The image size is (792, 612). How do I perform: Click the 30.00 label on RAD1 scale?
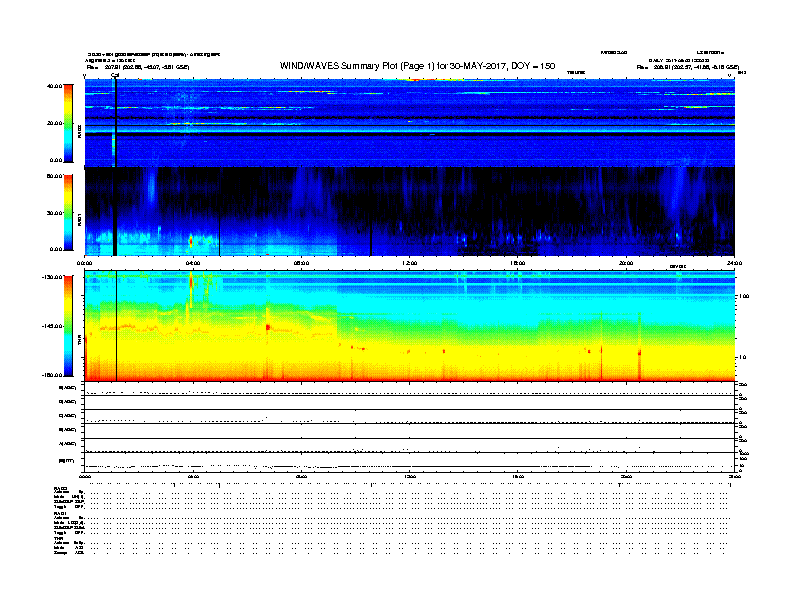coord(54,213)
